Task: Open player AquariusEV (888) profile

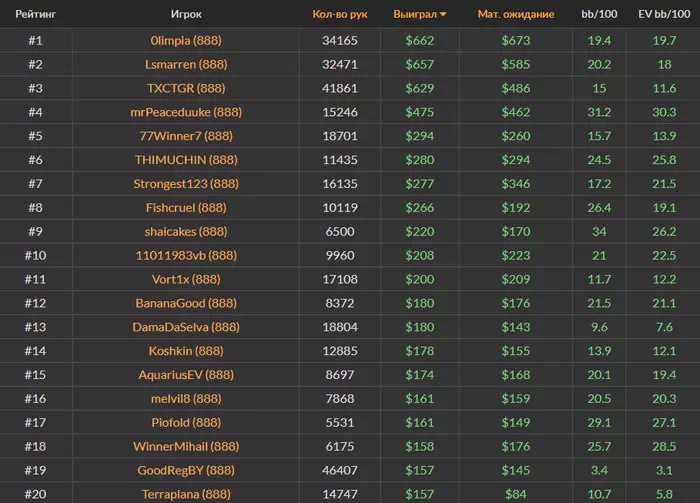Action: coord(186,375)
